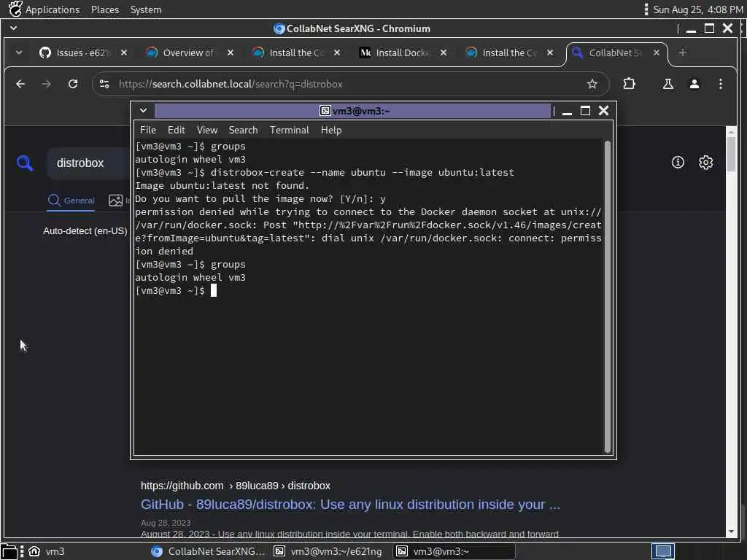This screenshot has height=560, width=747.
Task: Click the terminal vertical scrollbar
Action: (608, 296)
